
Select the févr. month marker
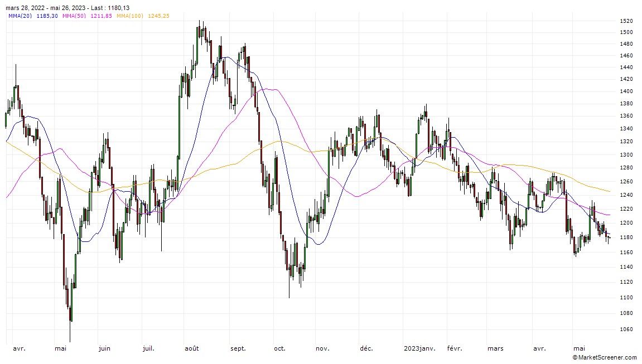[455, 349]
